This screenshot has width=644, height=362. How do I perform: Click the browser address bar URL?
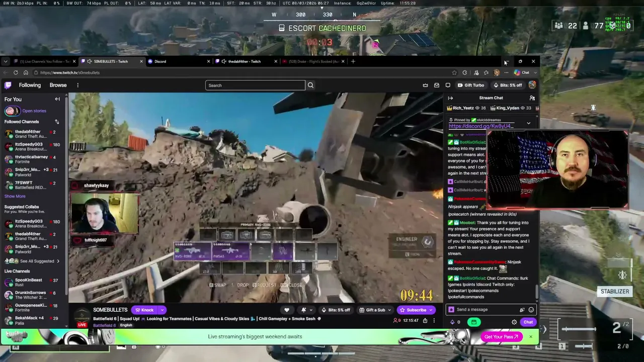[70, 72]
